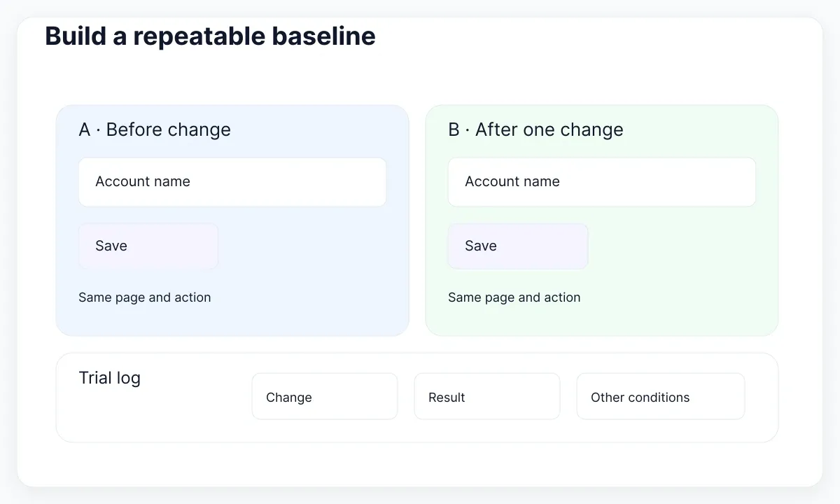Image resolution: width=840 pixels, height=504 pixels.
Task: Select the Other conditions cell in Trial log
Action: point(661,396)
